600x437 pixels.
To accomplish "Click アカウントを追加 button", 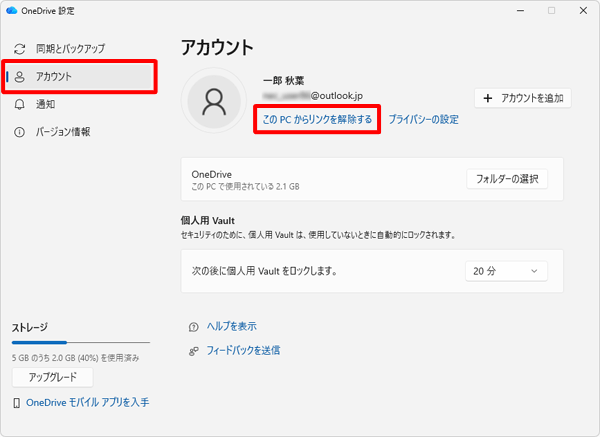I will 523,98.
